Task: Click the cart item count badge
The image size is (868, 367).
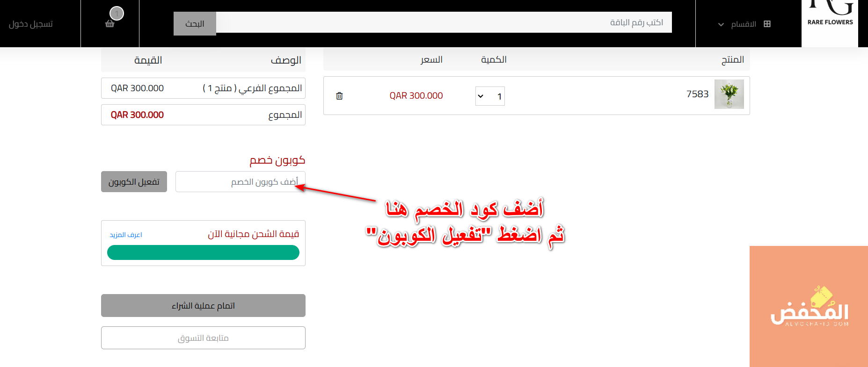Action: [117, 13]
